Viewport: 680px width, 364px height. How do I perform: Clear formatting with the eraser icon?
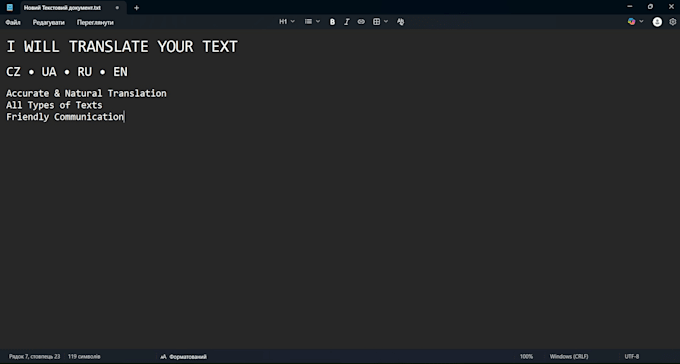pos(400,22)
